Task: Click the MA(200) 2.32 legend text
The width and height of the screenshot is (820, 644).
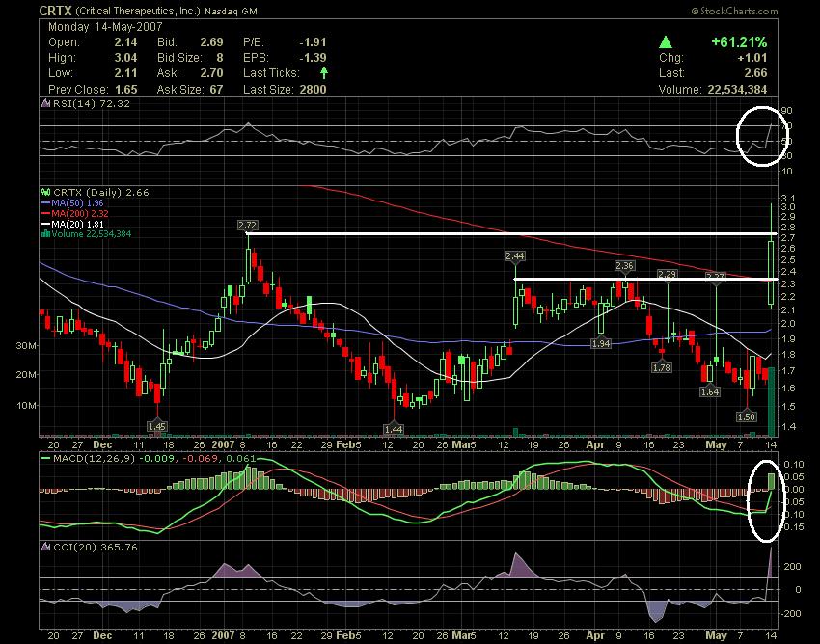Action: (80, 214)
